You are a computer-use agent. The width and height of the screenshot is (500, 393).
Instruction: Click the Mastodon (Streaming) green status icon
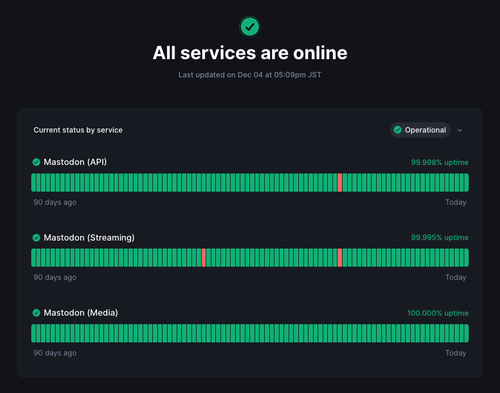36,238
